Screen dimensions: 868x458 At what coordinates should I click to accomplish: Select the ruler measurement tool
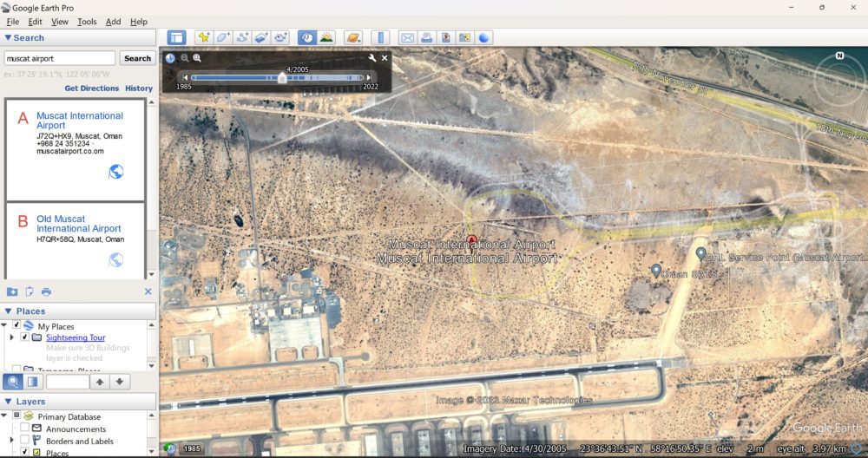[380, 37]
